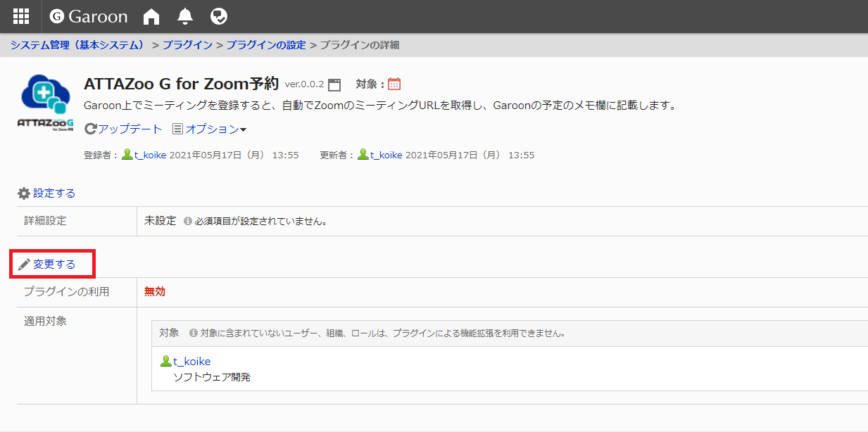The width and height of the screenshot is (868, 432).
Task: Click the info icon beside 必須項目 message
Action: point(188,221)
